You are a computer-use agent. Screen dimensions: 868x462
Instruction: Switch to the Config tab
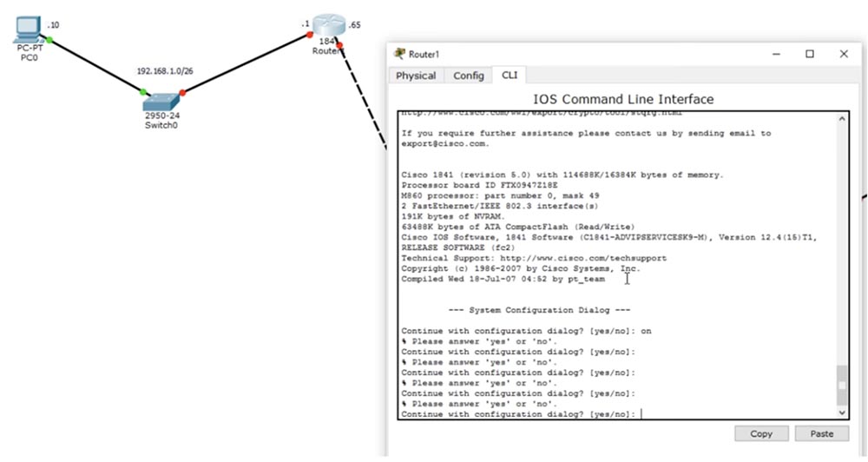point(469,76)
